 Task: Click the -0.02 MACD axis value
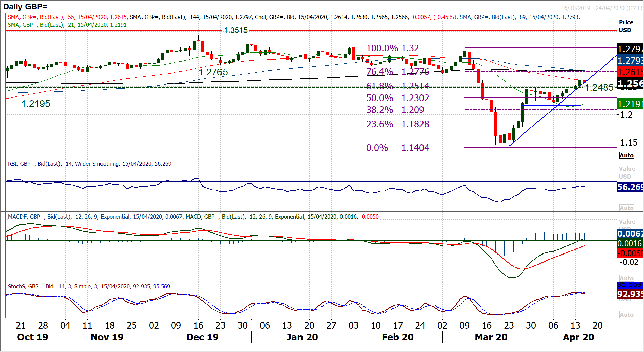629,262
